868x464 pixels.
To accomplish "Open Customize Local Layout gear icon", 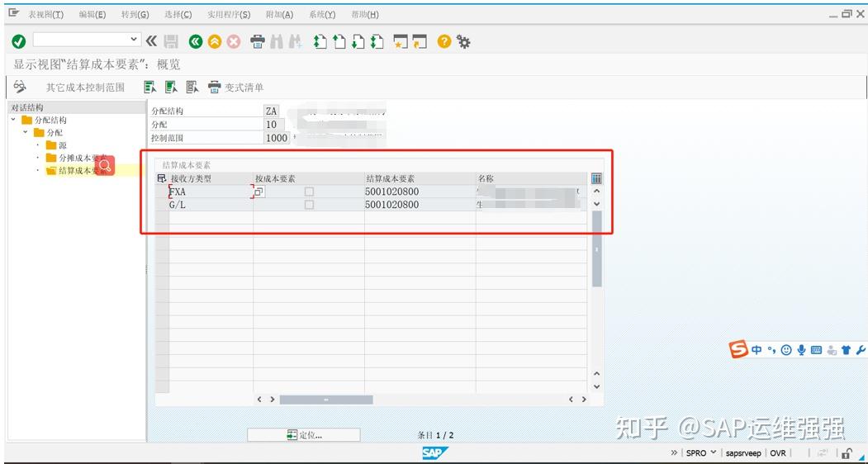I will (x=463, y=41).
